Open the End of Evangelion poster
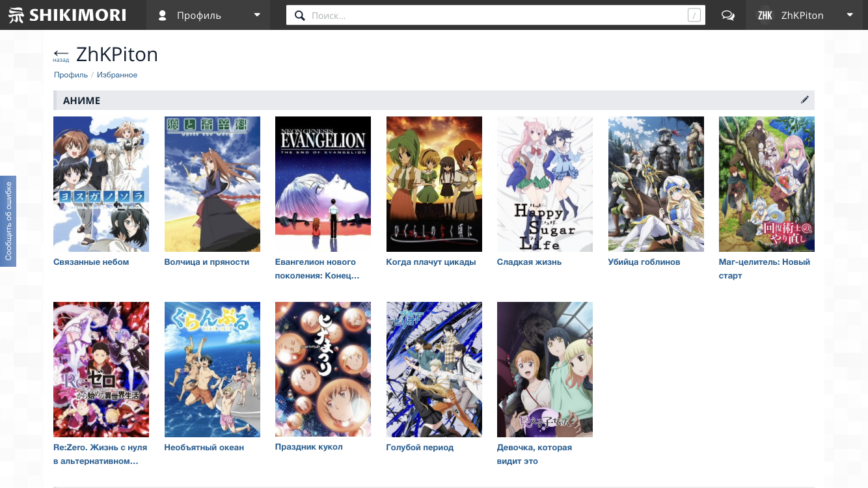 pyautogui.click(x=323, y=184)
